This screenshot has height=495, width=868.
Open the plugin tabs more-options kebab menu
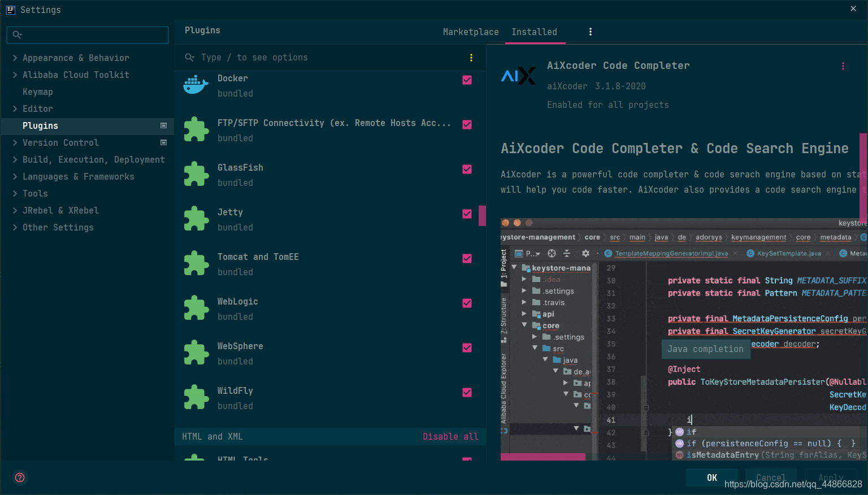591,32
